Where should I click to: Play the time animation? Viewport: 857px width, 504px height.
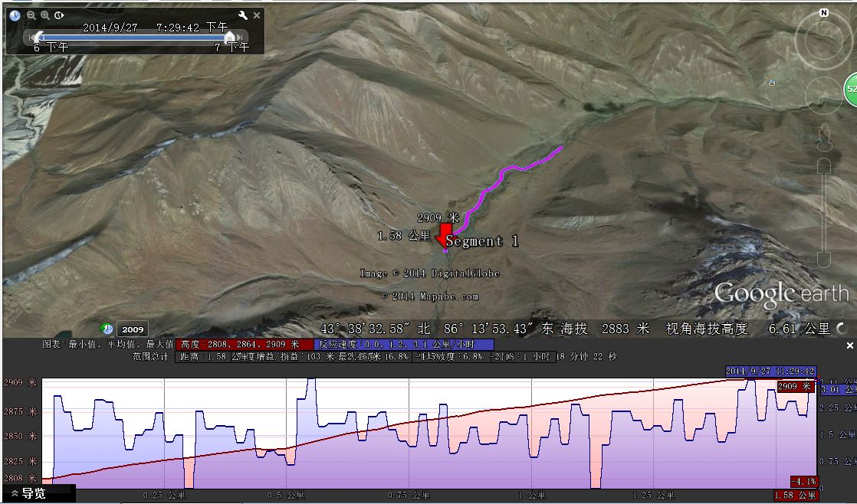59,15
